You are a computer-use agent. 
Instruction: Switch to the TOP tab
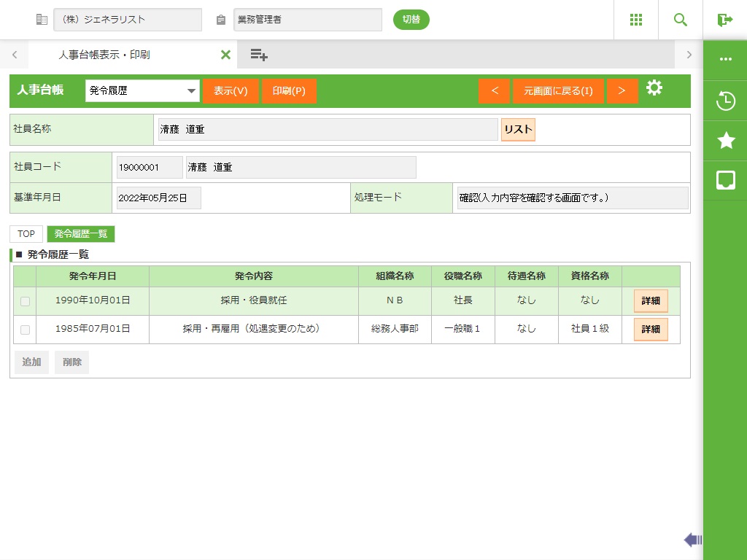tap(26, 234)
